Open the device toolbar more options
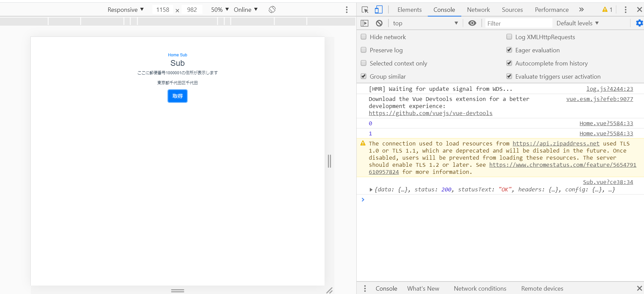Viewport: 644px width, 294px height. (347, 10)
